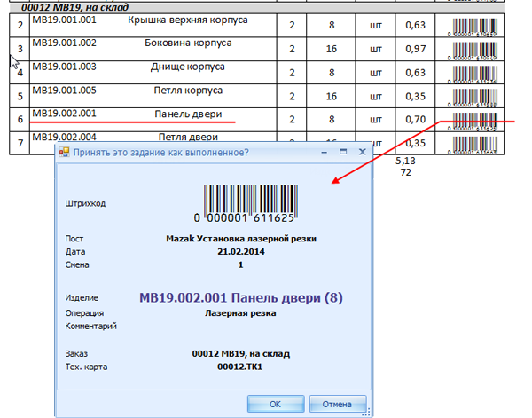Click the Комментарий label

(x=91, y=327)
